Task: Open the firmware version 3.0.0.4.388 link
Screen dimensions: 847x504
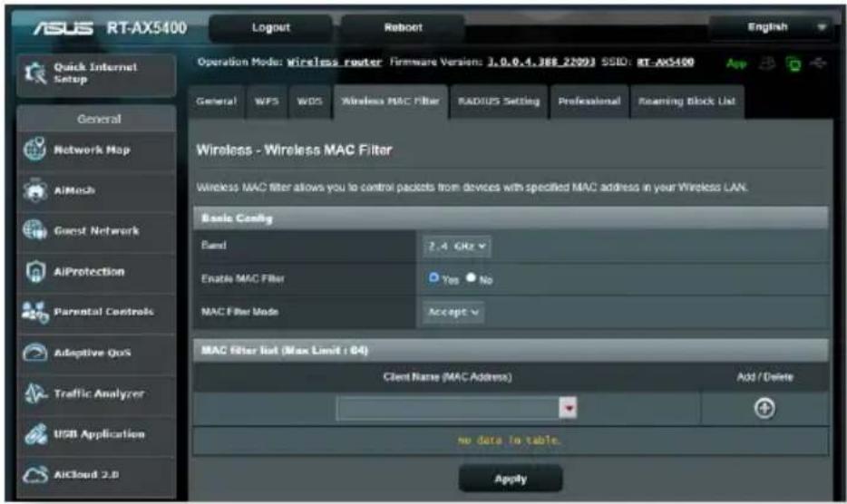Action: tap(540, 63)
